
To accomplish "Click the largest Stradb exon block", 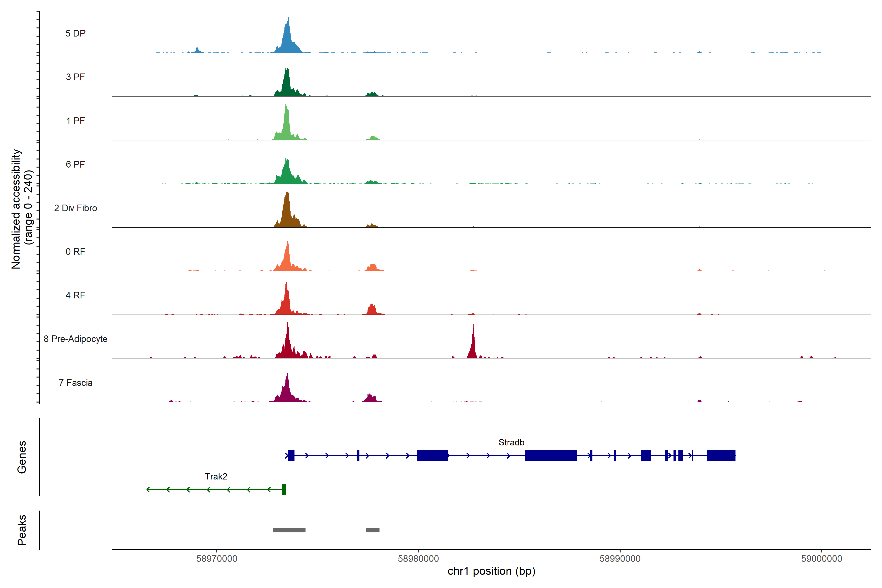I will (x=551, y=455).
